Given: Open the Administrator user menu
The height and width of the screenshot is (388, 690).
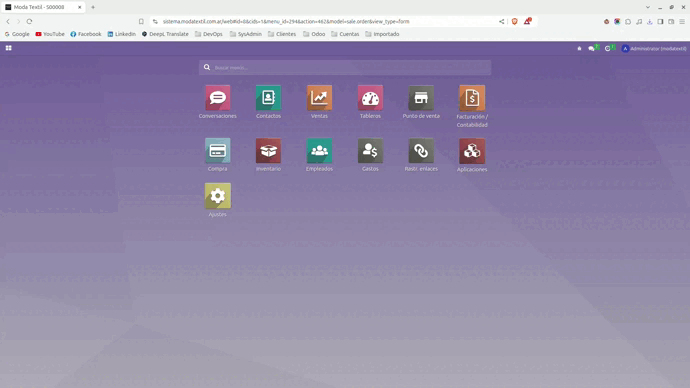Looking at the screenshot, I should coord(654,48).
